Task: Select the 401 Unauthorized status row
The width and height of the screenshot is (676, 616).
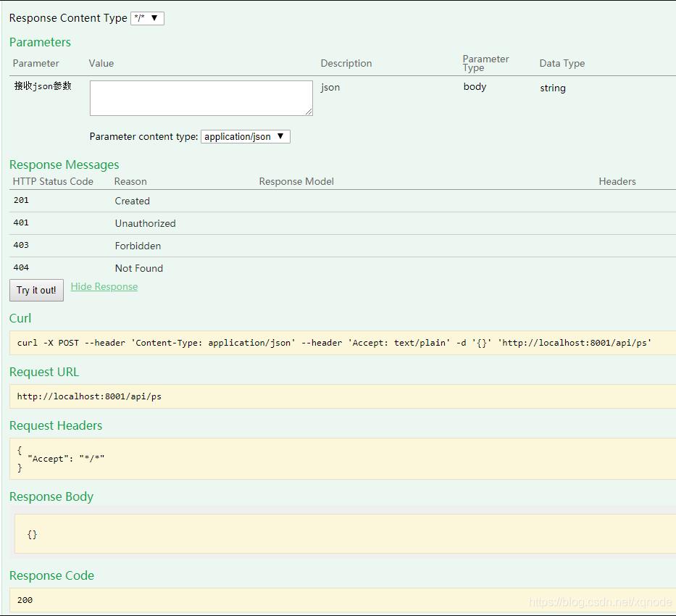Action: click(x=145, y=223)
